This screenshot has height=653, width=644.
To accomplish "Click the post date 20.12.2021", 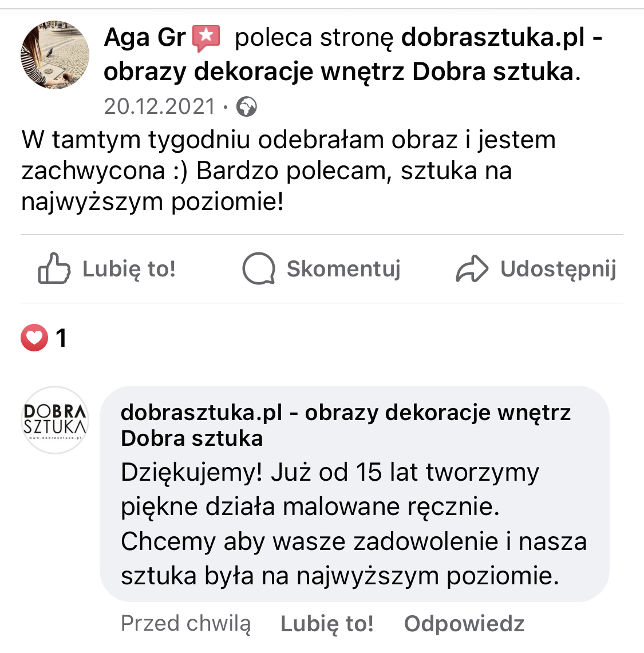I will tap(159, 106).
